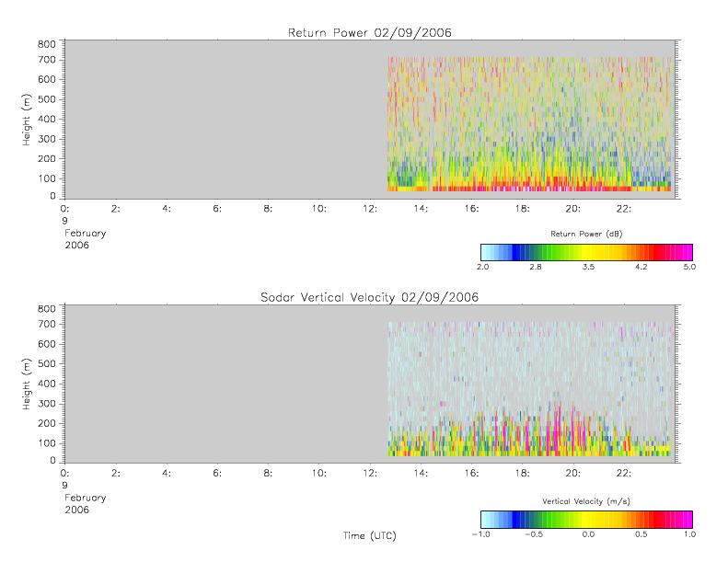Click the 5.0 value on Return Power color bar
This screenshot has width=728, height=562.
point(689,267)
